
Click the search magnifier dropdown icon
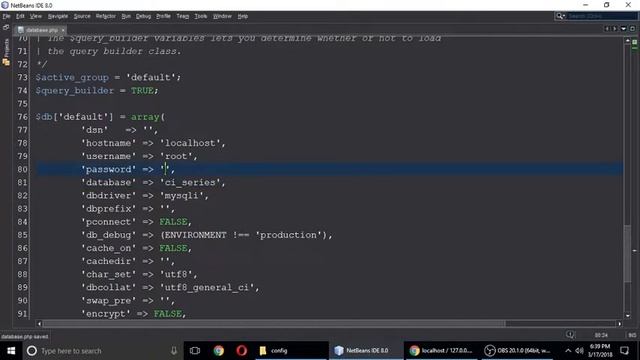click(x=560, y=16)
